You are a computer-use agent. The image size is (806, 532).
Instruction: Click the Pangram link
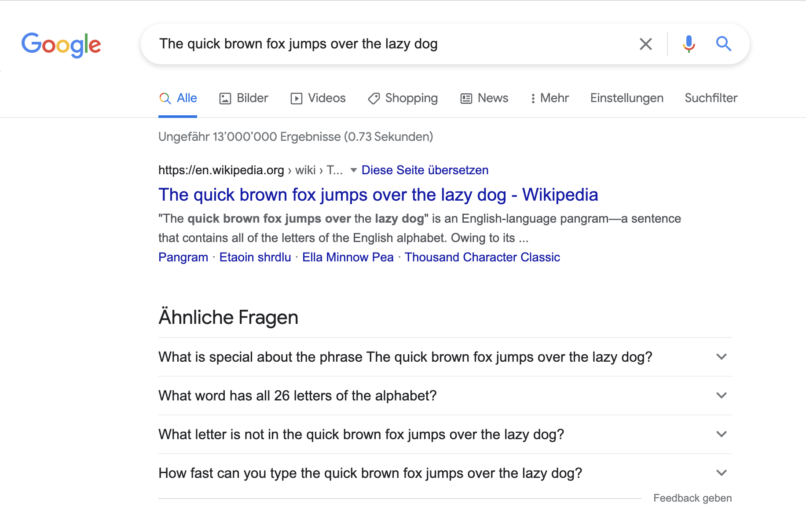pos(183,257)
